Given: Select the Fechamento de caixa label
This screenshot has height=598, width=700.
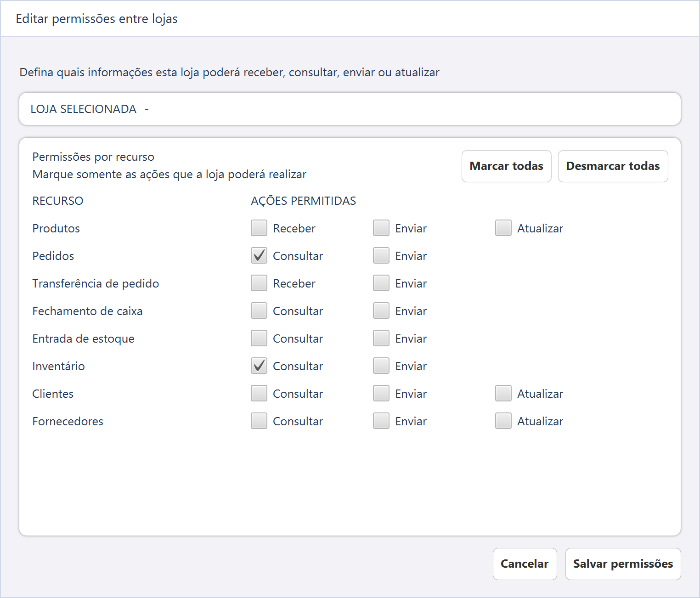Looking at the screenshot, I should (x=87, y=311).
